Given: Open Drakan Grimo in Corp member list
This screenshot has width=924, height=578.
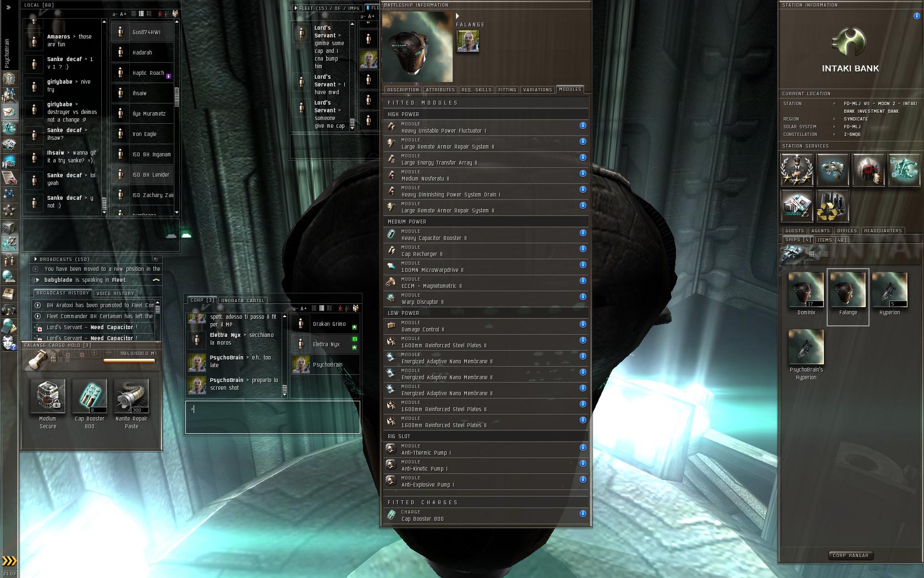Looking at the screenshot, I should point(326,324).
